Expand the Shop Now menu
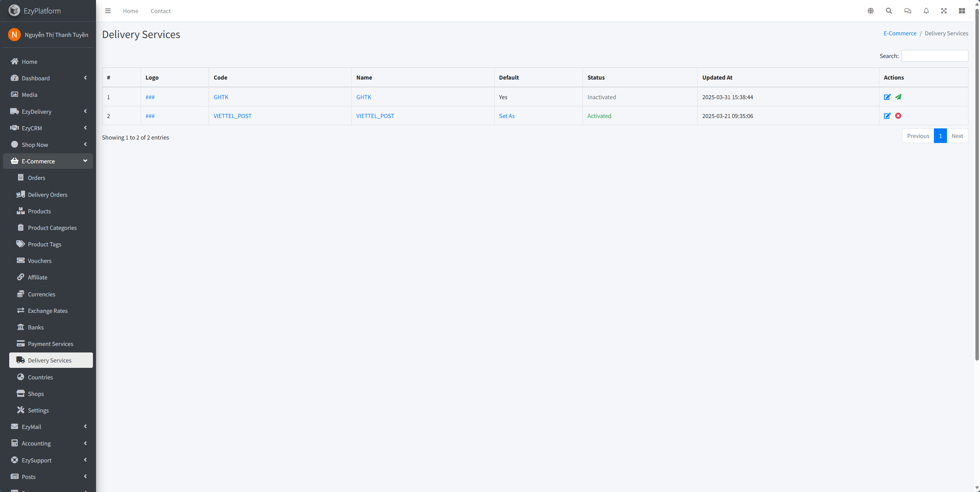Image resolution: width=980 pixels, height=492 pixels. 48,145
